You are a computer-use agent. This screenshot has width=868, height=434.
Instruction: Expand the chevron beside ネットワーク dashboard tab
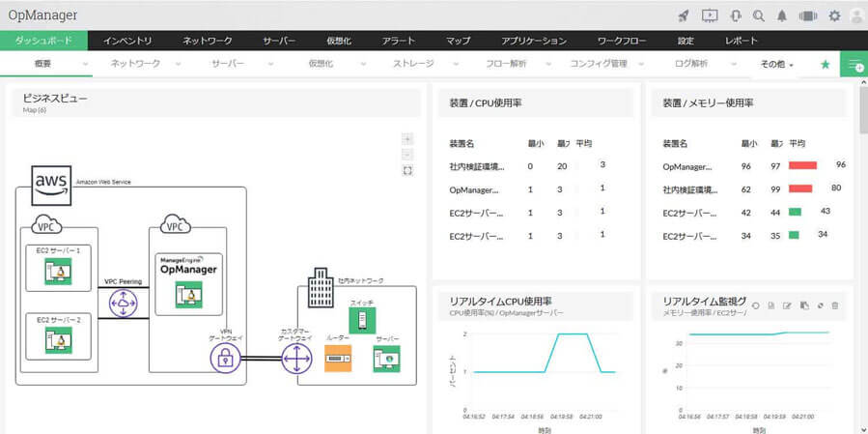tap(178, 65)
